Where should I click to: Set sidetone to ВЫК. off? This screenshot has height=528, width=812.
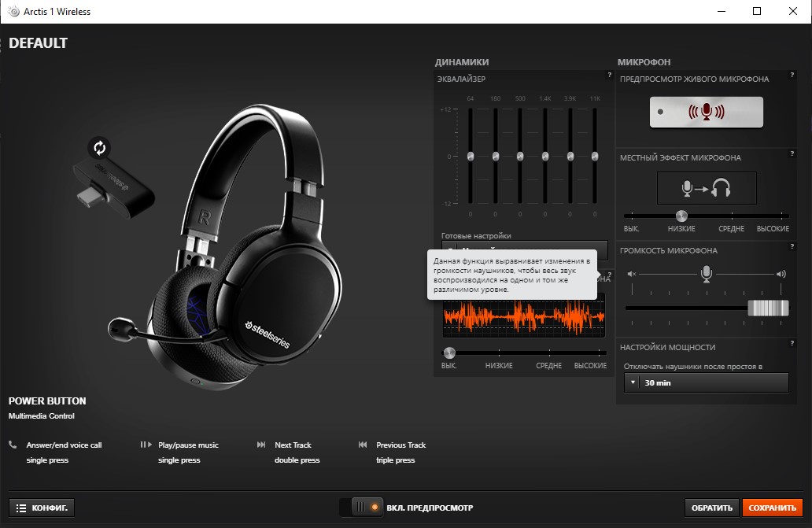click(x=631, y=228)
